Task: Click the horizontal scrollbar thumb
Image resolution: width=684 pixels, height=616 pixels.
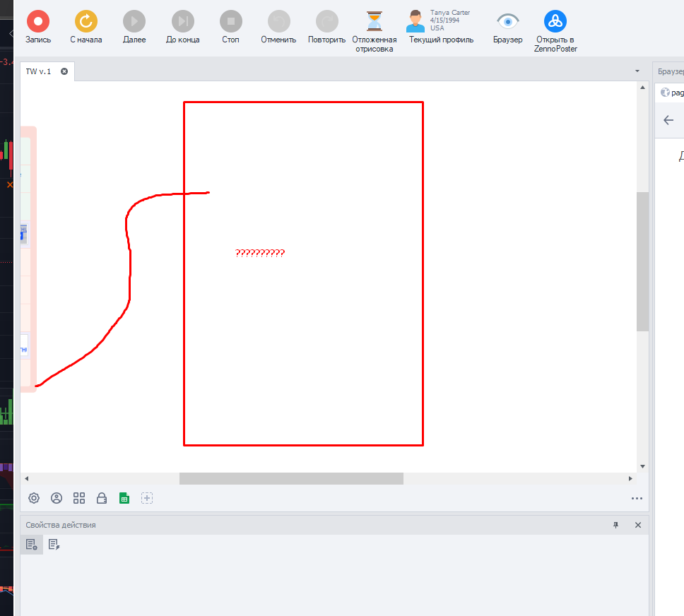Action: (x=291, y=478)
